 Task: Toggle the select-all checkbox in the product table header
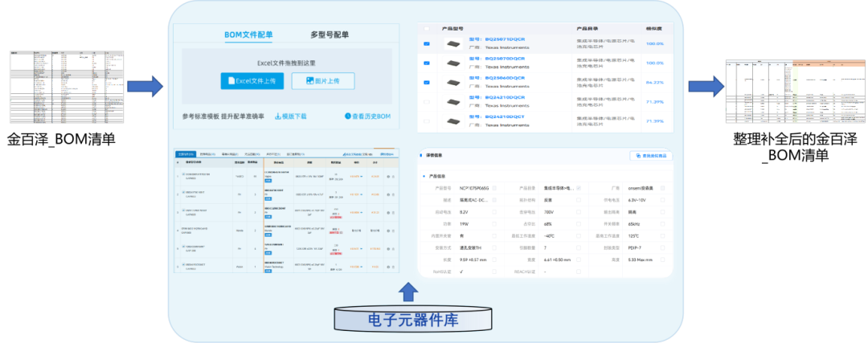(x=426, y=28)
